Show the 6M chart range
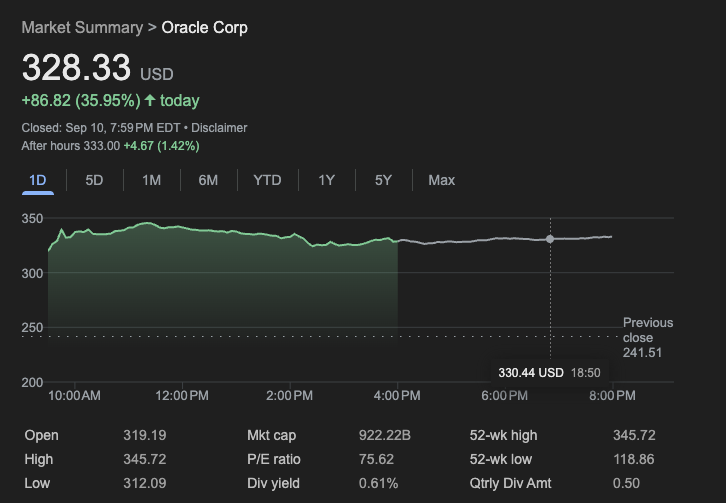726x503 pixels. click(x=208, y=180)
